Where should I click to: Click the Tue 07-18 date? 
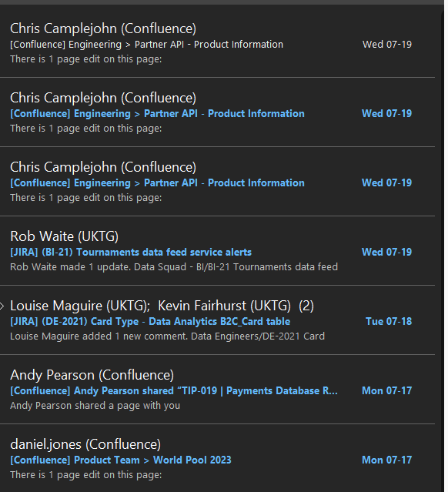pos(389,322)
